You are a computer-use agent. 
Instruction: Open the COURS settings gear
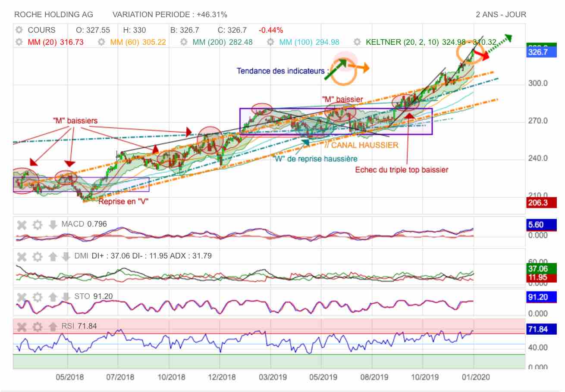[19, 30]
